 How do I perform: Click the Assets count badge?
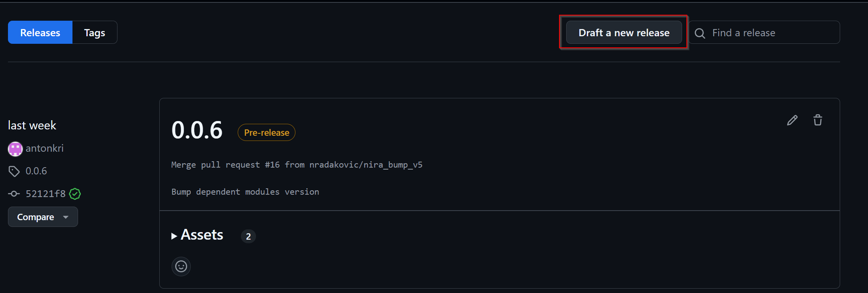click(248, 236)
